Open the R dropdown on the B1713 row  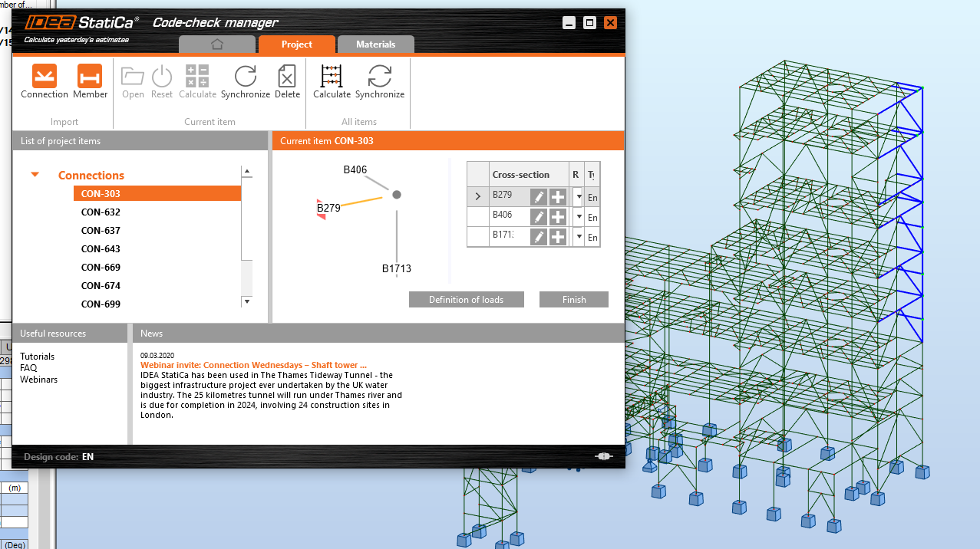pos(578,236)
